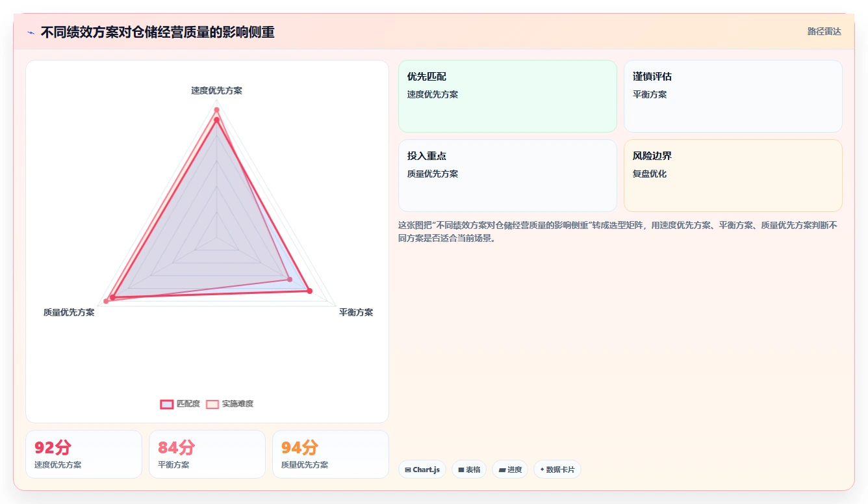The height and width of the screenshot is (504, 868).
Task: Select the 表格 tag
Action: pos(469,470)
